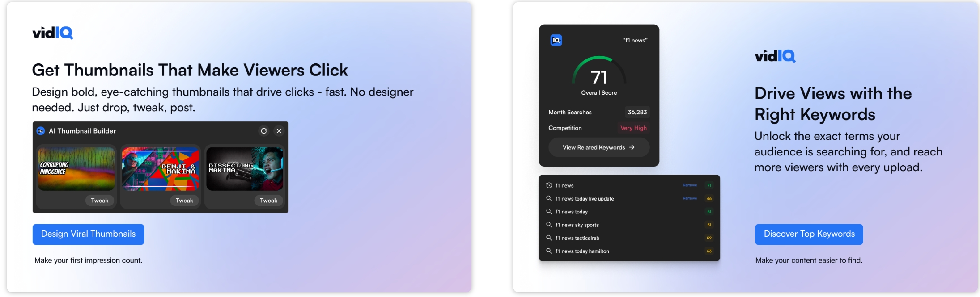Click the vidIQ icon beside AI Thumbnail Builder
Viewport: 980px width, 297px height.
pos(41,131)
